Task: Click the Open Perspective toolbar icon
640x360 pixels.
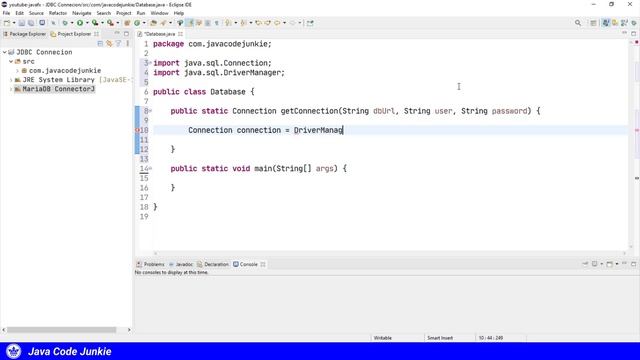Action: point(593,23)
